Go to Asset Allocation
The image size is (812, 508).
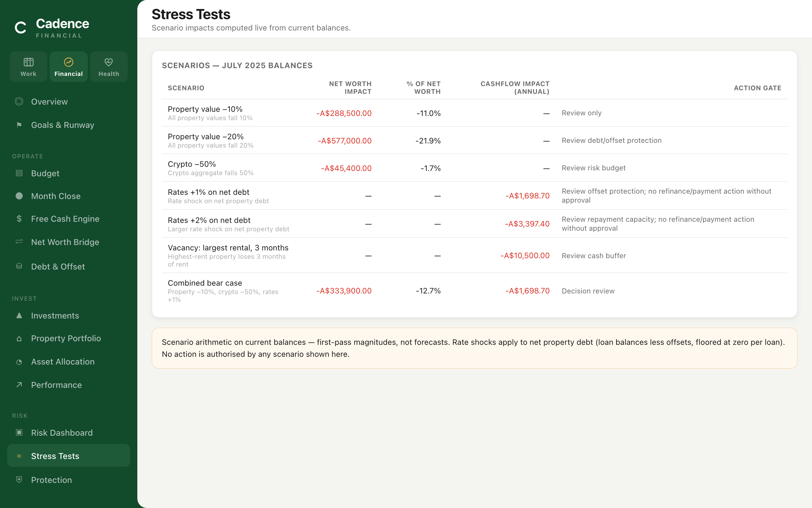68,362
